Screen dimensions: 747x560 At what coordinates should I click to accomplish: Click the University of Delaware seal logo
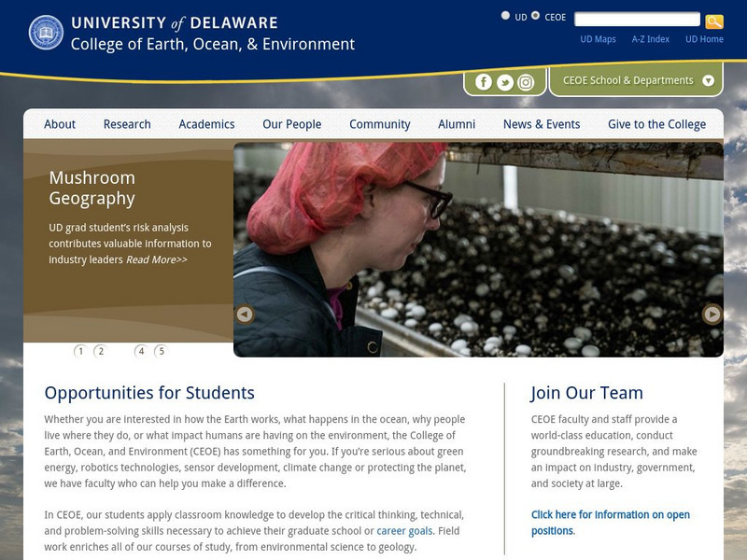click(46, 33)
